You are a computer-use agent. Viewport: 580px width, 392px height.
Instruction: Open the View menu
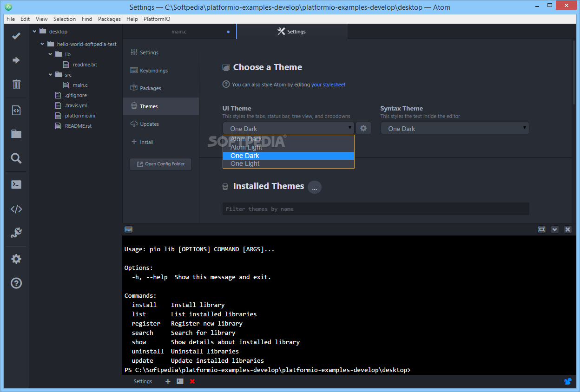[42, 19]
